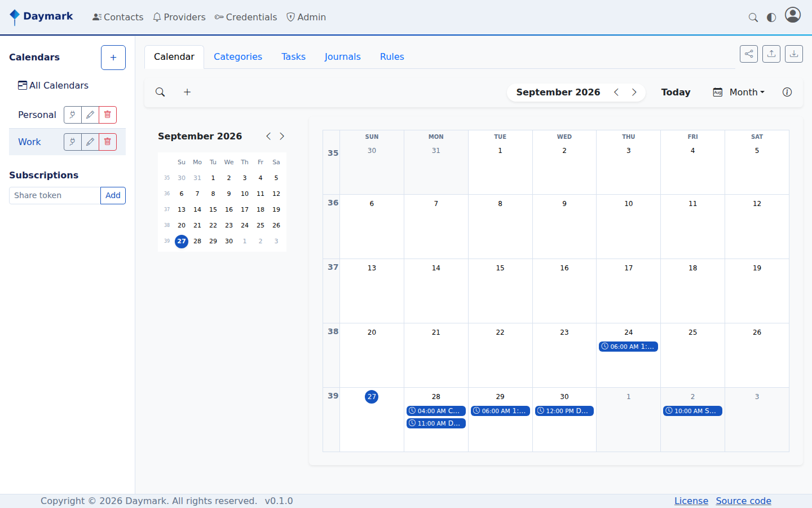The image size is (812, 508).
Task: Click the plug icon for Personal calendar
Action: [x=73, y=115]
